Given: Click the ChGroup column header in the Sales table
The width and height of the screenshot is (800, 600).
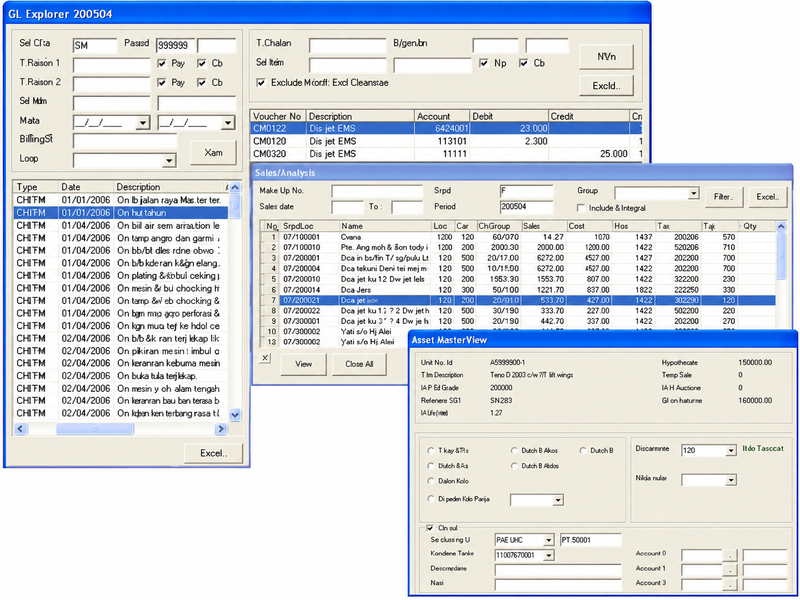Looking at the screenshot, I should coord(498,226).
